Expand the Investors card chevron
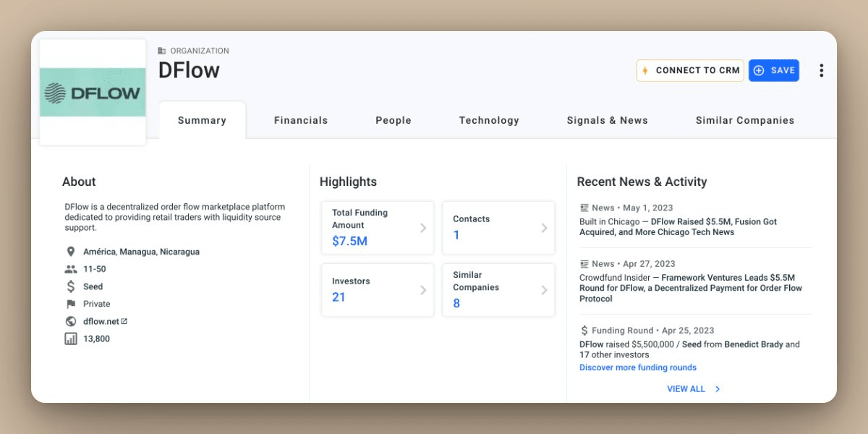This screenshot has width=868, height=434. (x=423, y=290)
